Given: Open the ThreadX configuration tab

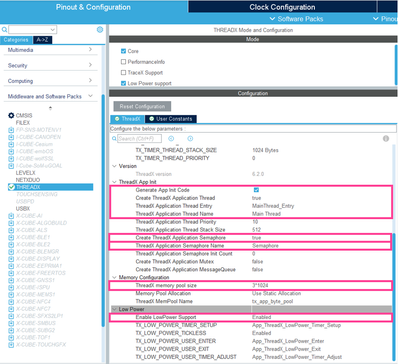Looking at the screenshot, I should [x=127, y=119].
